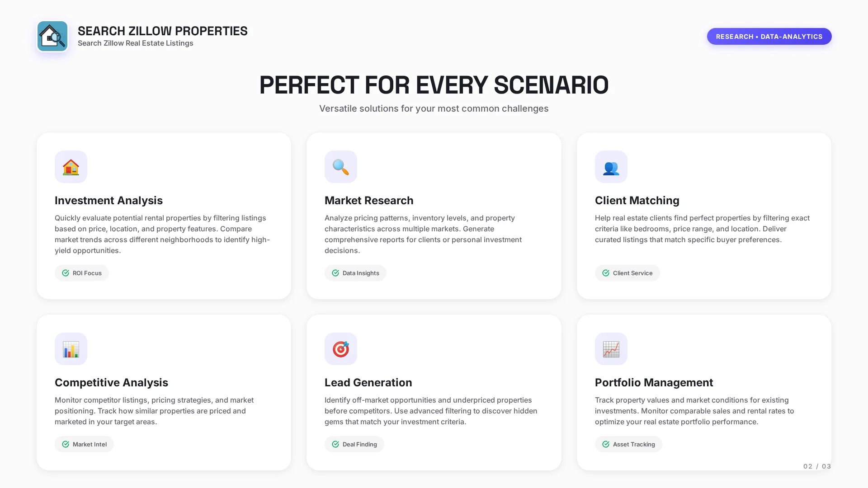Screen dimensions: 868x488
Task: Click the checkmark beside Market Intel
Action: (x=66, y=444)
